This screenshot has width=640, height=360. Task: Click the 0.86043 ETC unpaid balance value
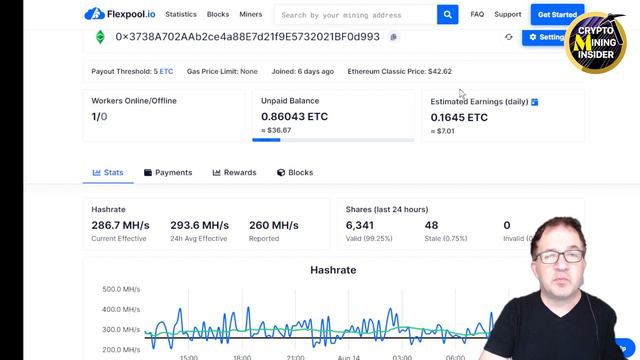(x=294, y=117)
